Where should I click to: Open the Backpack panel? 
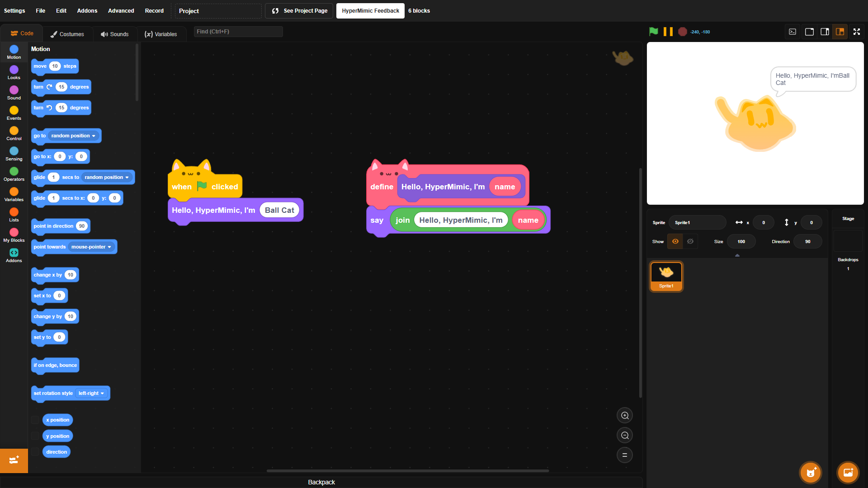click(321, 482)
